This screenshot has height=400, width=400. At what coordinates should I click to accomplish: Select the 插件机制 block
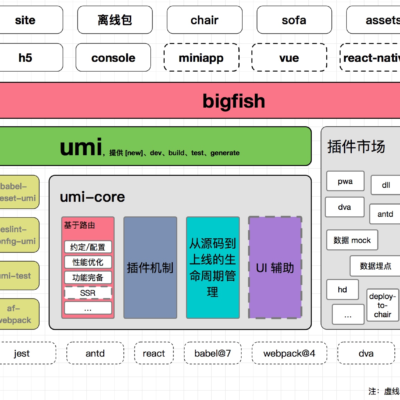point(150,268)
